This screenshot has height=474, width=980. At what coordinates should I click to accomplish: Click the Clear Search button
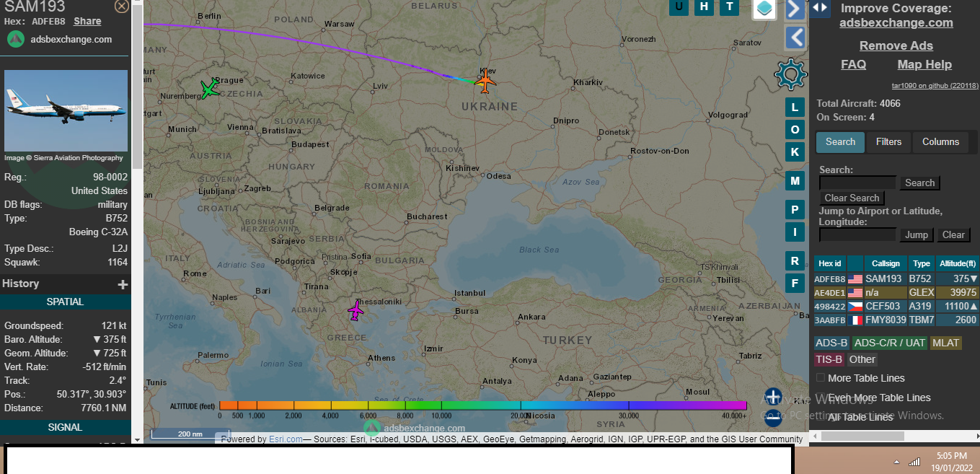(x=852, y=198)
